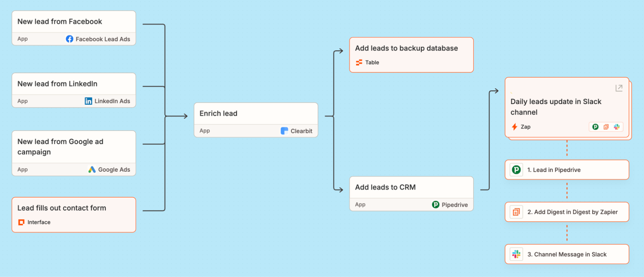Click the Zap lightning bolt icon
Viewport: 644px width, 277px height.
pyautogui.click(x=514, y=127)
